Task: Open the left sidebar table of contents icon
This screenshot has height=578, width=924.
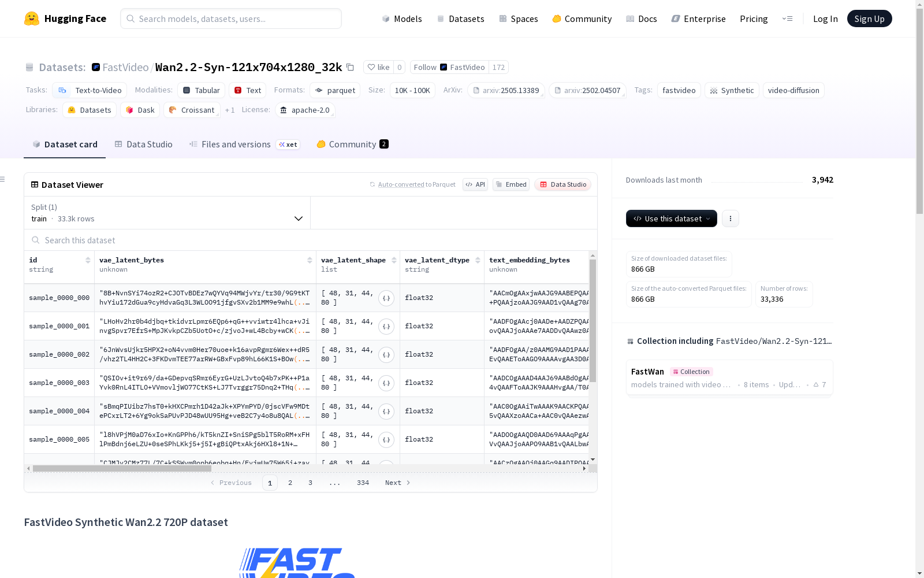Action: click(2, 179)
